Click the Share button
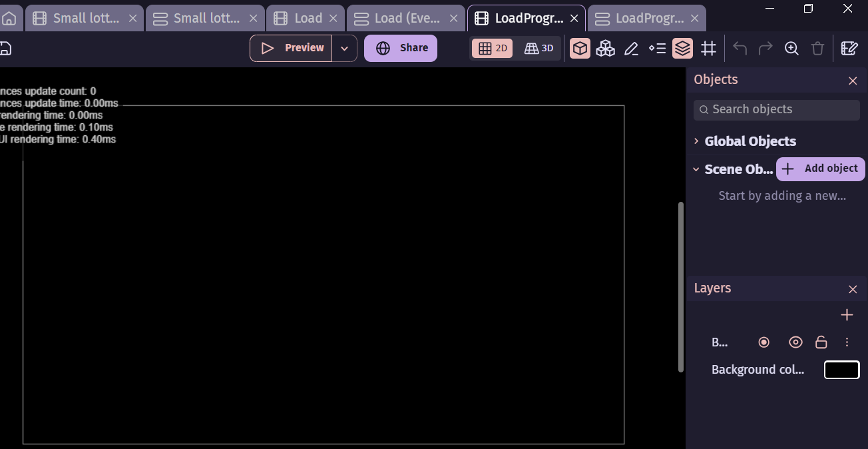The image size is (868, 449). click(x=401, y=48)
